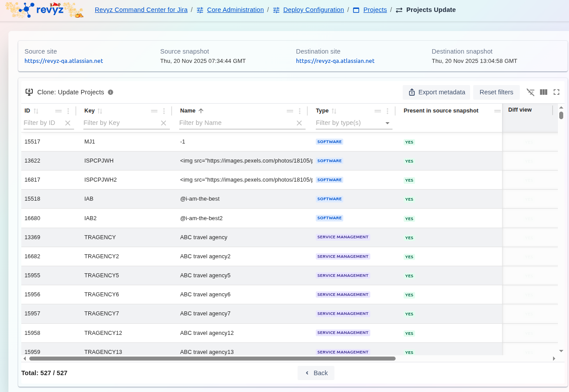Open the Type column actions menu
The width and height of the screenshot is (569, 392).
tap(388, 111)
